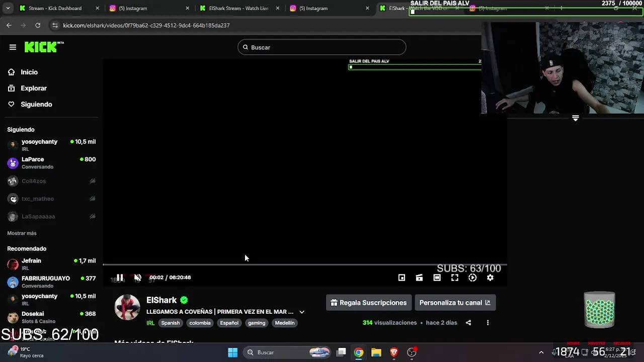Open Task View from the taskbar
644x362 pixels.
tap(341, 352)
